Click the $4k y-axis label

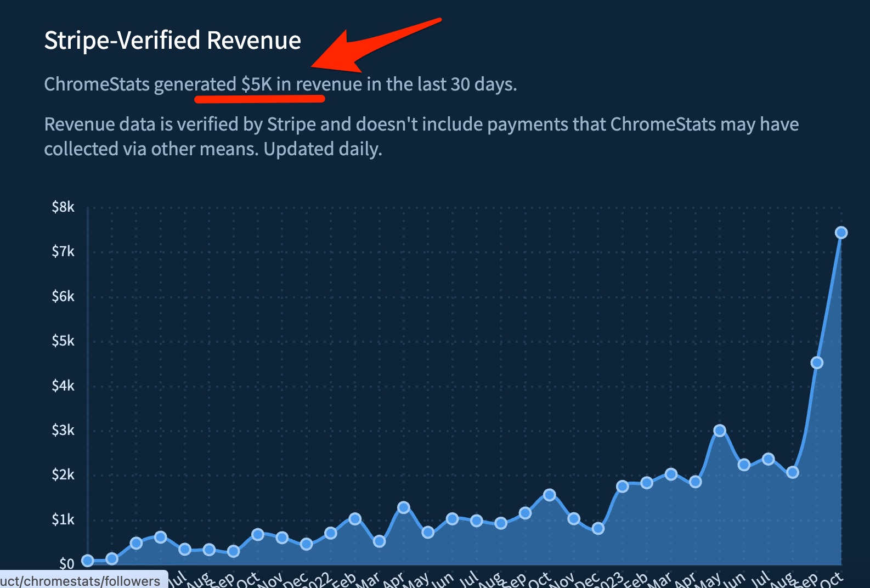[63, 386]
